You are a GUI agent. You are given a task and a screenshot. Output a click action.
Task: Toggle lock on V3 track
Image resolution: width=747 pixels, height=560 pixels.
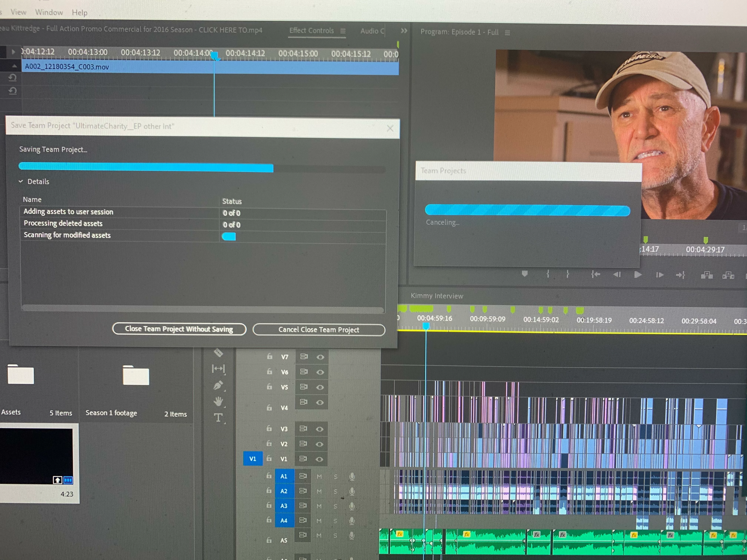(x=269, y=428)
